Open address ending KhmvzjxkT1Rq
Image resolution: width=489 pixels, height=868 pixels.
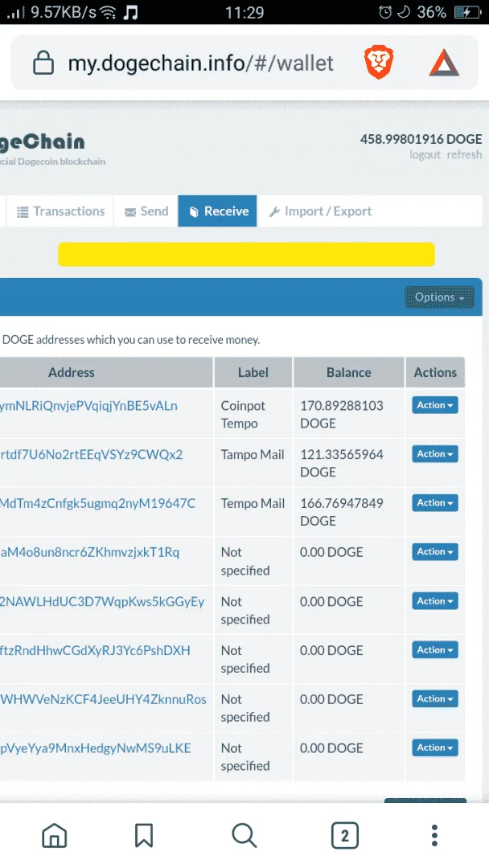(90, 552)
